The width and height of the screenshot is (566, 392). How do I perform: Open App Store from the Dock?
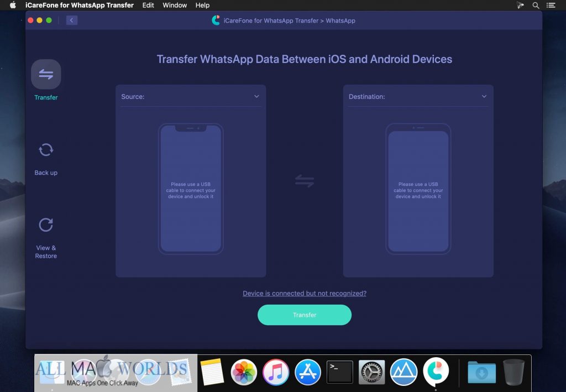pos(307,372)
